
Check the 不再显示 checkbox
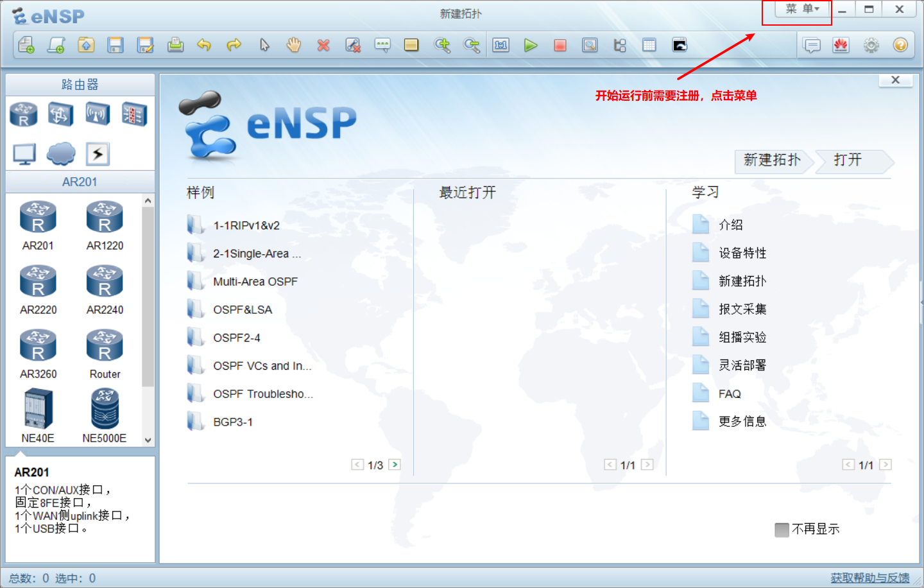[782, 530]
